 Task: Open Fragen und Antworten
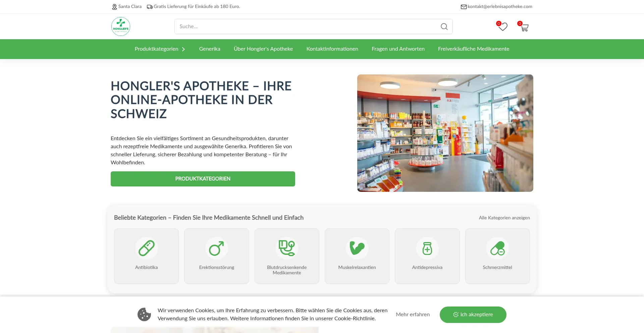tap(398, 49)
